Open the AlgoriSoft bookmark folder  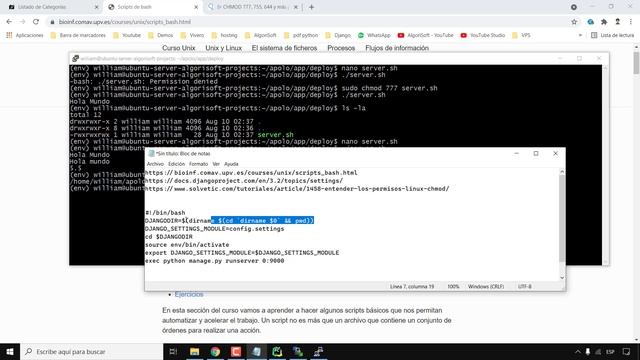pyautogui.click(x=261, y=35)
